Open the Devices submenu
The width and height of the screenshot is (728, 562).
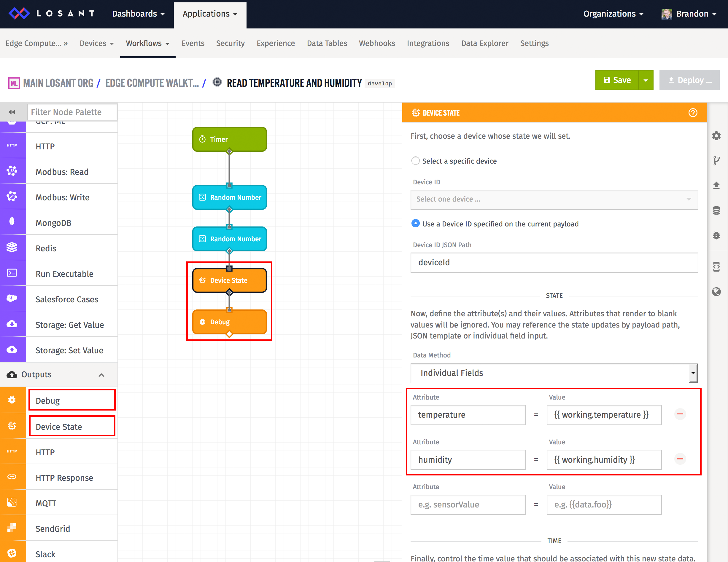tap(97, 43)
